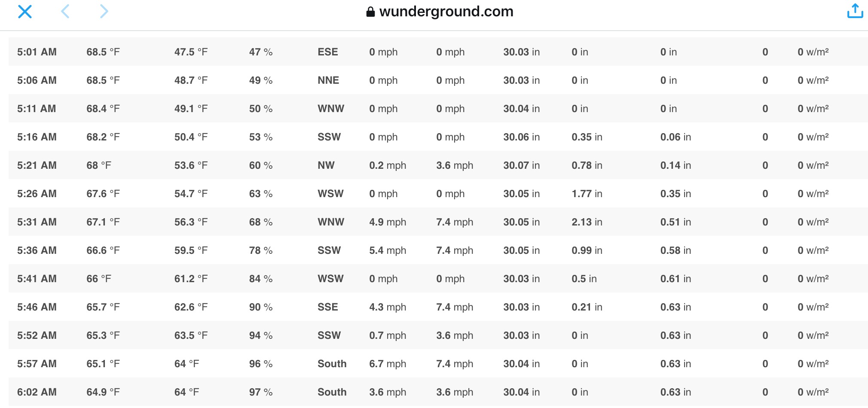Select the 5:52 AM row time

[37, 335]
